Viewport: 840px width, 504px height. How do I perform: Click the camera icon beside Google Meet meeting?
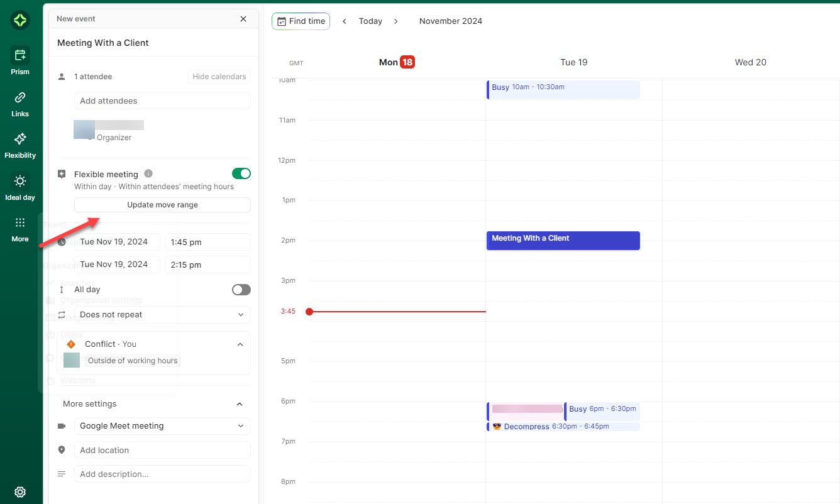(x=62, y=425)
